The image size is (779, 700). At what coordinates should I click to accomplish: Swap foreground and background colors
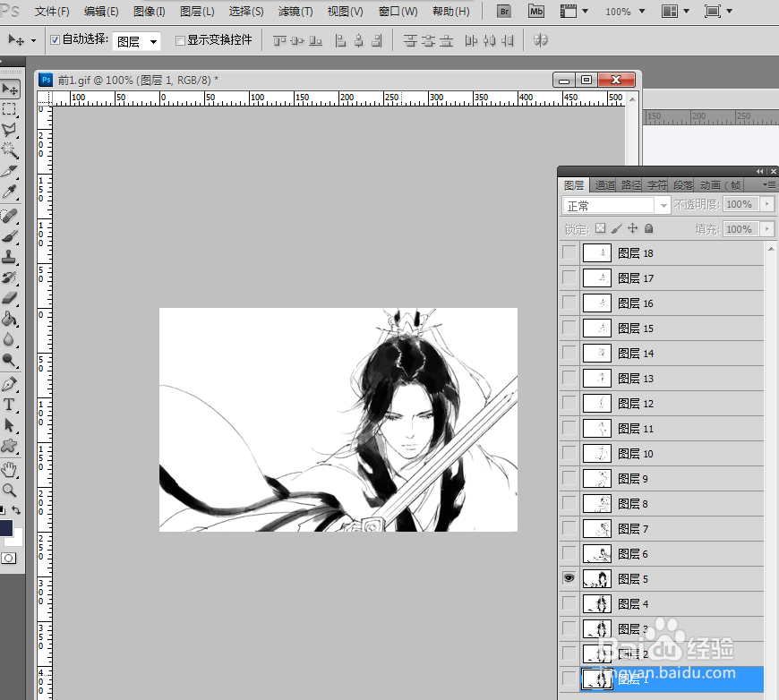(16, 510)
